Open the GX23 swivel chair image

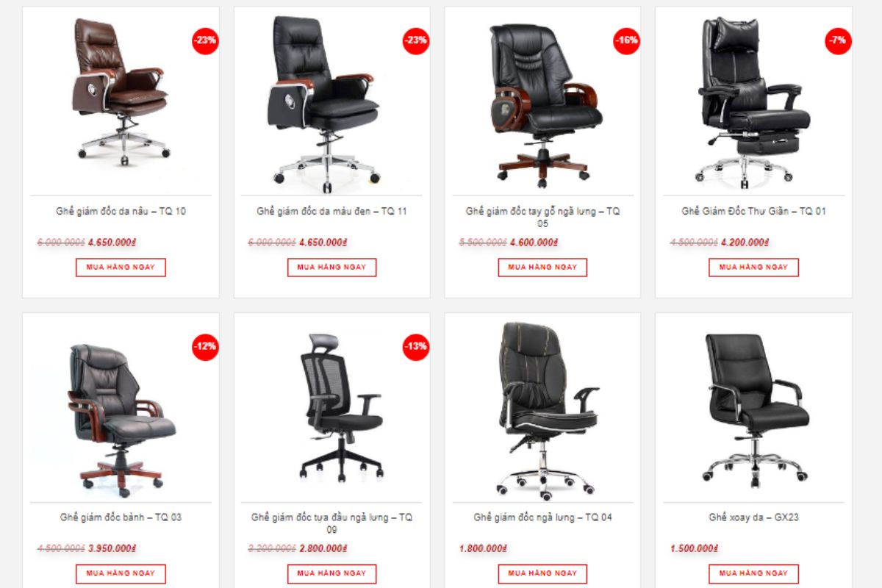(755, 409)
